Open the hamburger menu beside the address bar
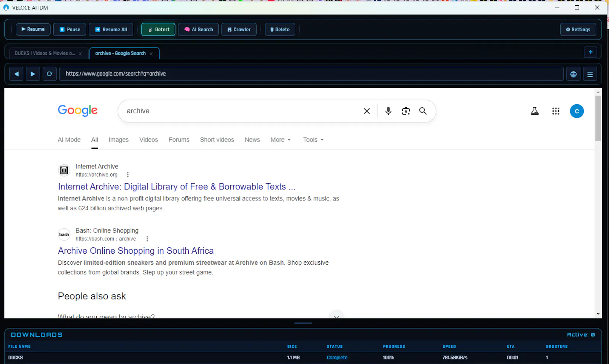Image resolution: width=609 pixels, height=364 pixels. (x=590, y=74)
